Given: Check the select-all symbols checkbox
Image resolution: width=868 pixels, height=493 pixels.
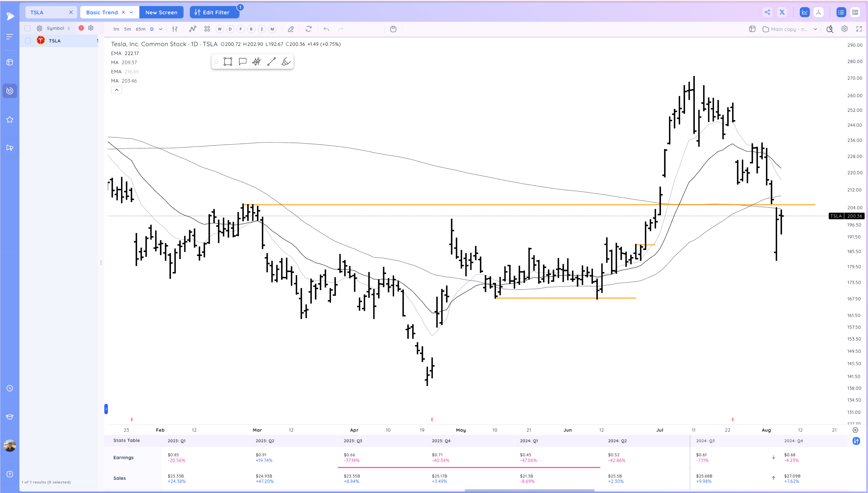Looking at the screenshot, I should point(28,28).
